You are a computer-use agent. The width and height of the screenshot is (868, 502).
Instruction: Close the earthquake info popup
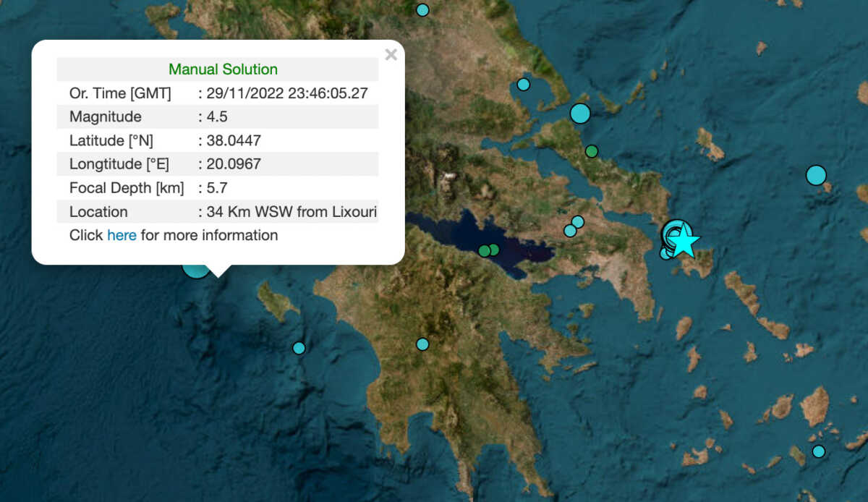click(x=391, y=55)
